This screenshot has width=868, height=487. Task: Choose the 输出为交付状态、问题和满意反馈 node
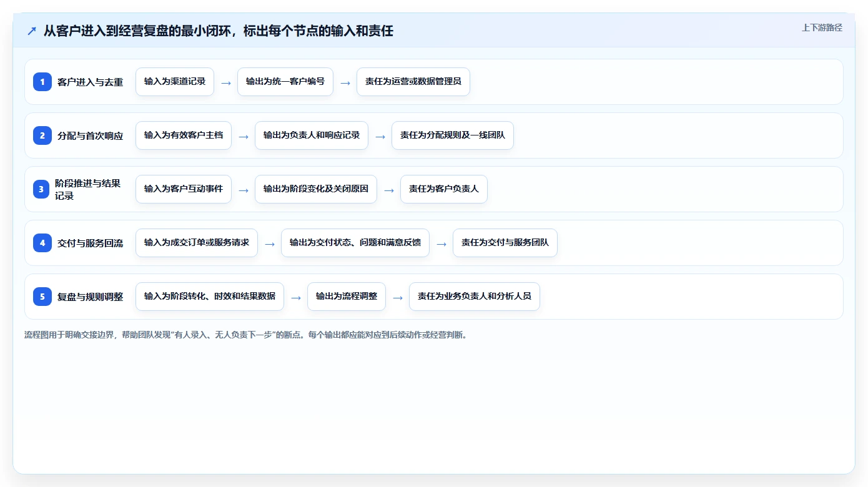pos(355,243)
